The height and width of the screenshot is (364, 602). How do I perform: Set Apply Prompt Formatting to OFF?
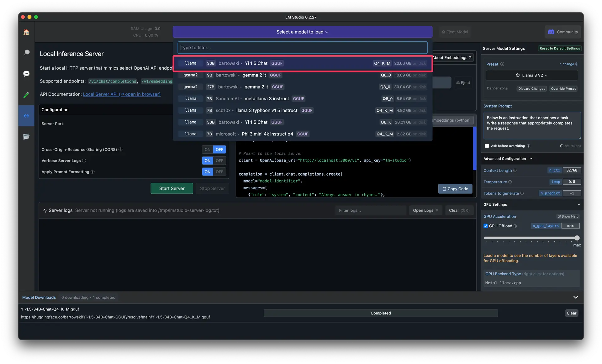click(x=219, y=172)
